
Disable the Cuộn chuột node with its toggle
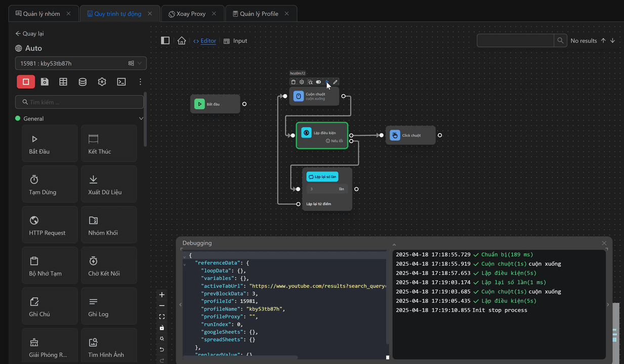pyautogui.click(x=318, y=82)
